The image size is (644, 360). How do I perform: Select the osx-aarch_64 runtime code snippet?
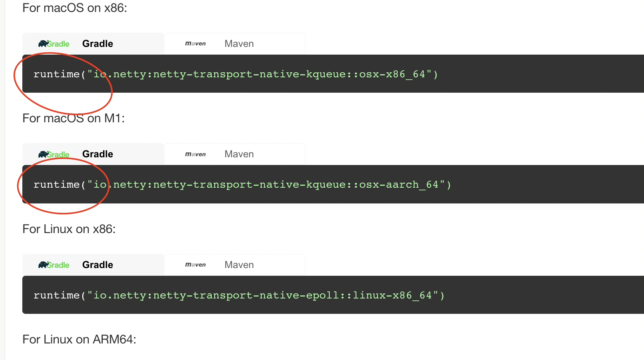[242, 184]
